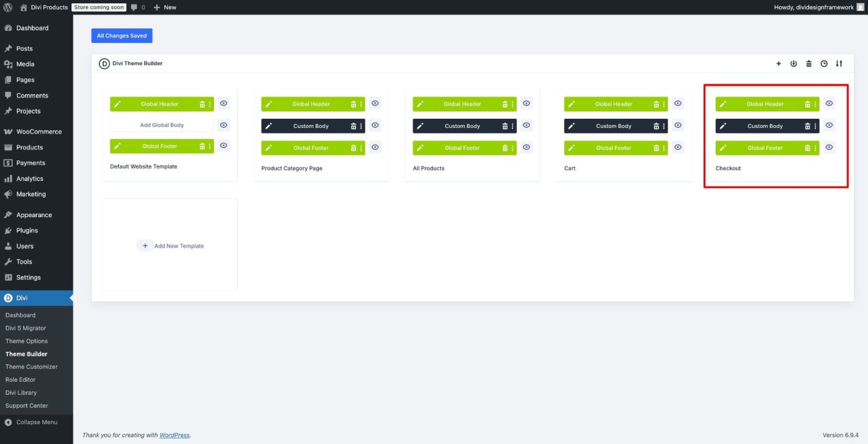
Task: Click Add Global Body in Default Website Template
Action: click(x=162, y=125)
